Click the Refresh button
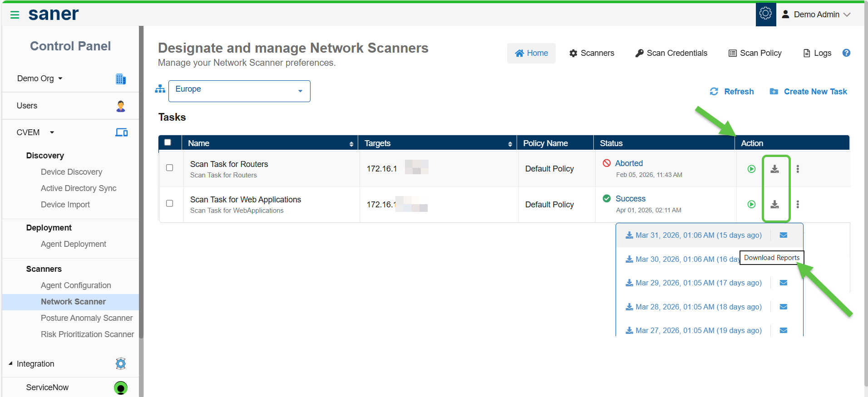Screen dimensions: 868x397 (732, 92)
